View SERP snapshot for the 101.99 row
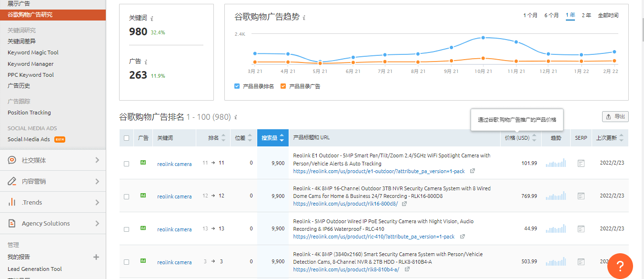644x279 pixels. 581,163
